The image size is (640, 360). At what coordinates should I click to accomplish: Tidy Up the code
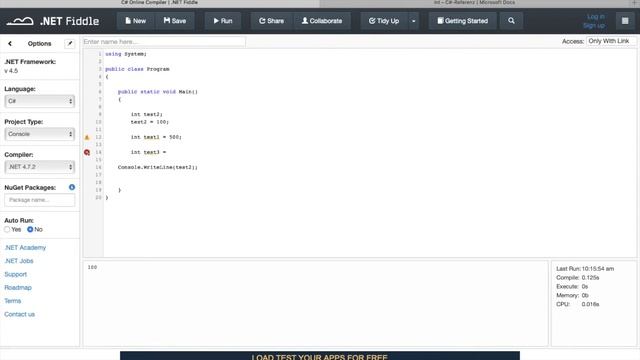pos(384,21)
